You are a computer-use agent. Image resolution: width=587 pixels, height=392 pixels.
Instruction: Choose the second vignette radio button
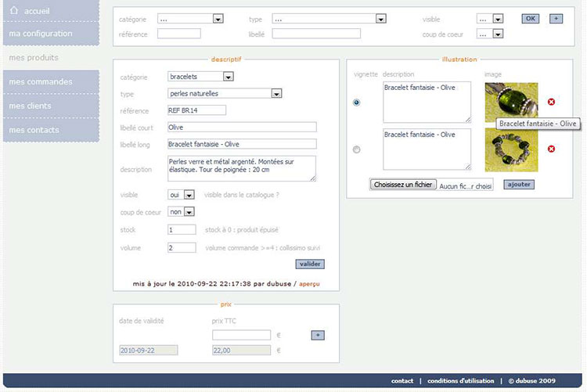click(x=358, y=149)
